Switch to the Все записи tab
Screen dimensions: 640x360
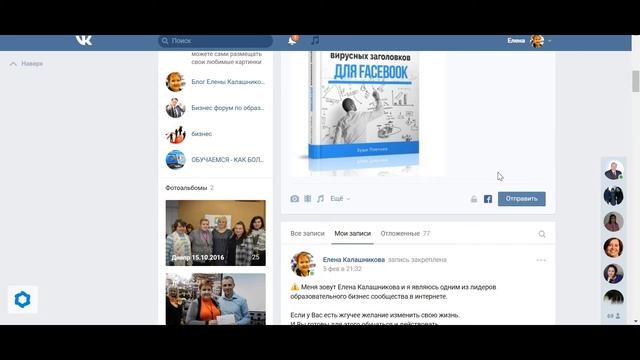[307, 233]
